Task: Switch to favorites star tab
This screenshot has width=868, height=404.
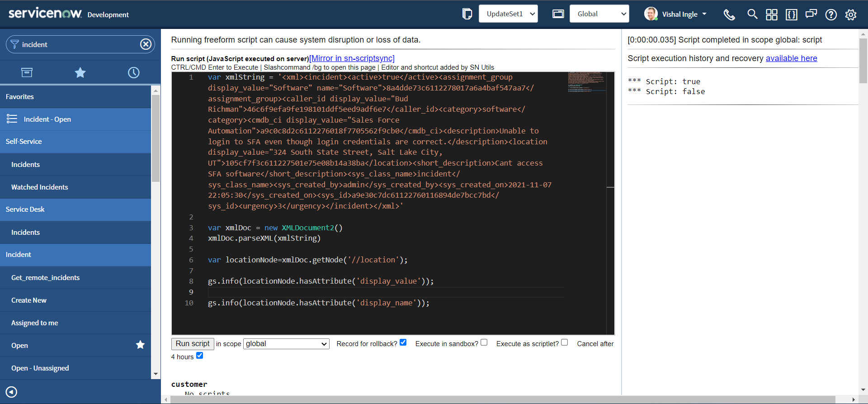Action: coord(80,72)
